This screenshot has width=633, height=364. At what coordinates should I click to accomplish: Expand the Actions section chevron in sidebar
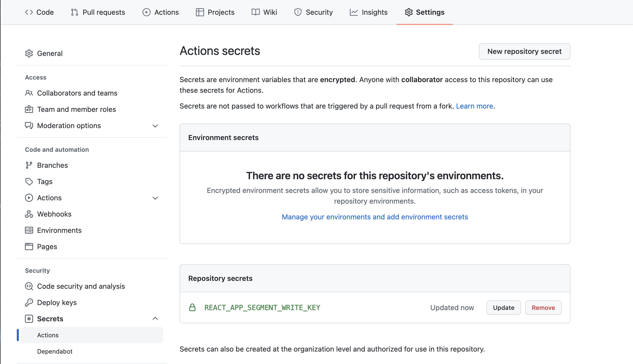click(155, 198)
